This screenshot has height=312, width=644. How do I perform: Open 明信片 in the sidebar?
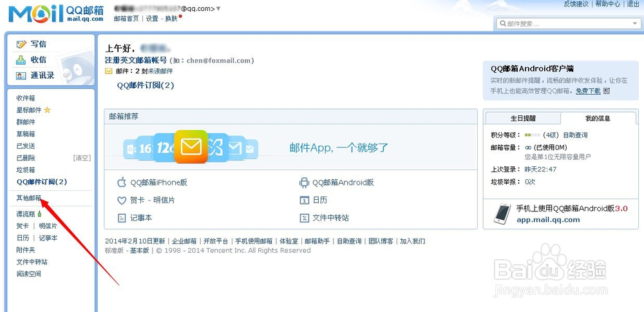pyautogui.click(x=48, y=226)
